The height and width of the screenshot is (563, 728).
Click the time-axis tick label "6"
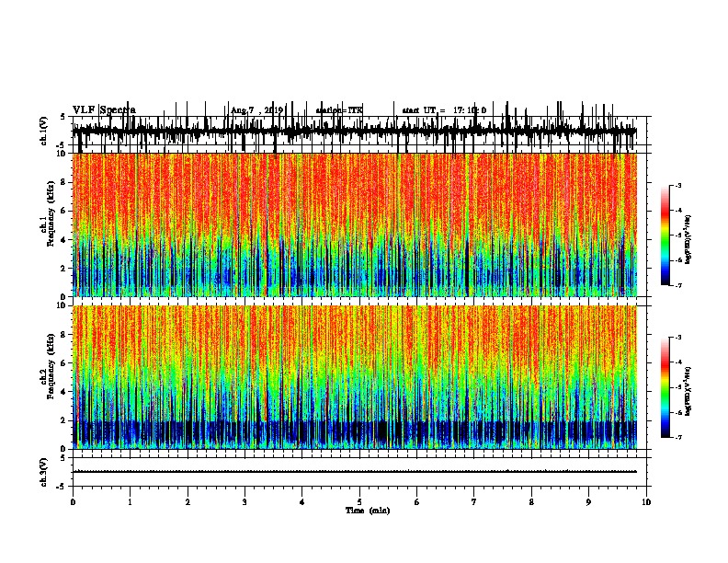click(x=417, y=502)
